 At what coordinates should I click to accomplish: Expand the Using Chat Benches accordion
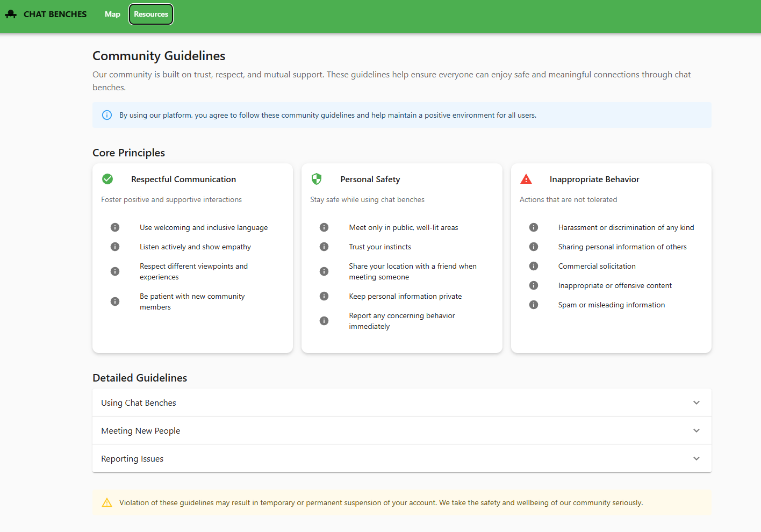[402, 402]
